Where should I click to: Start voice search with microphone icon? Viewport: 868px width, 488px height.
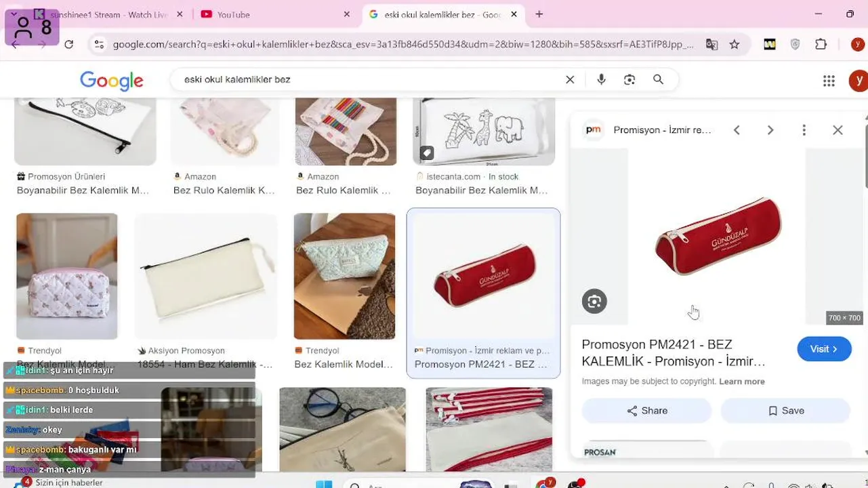601,79
